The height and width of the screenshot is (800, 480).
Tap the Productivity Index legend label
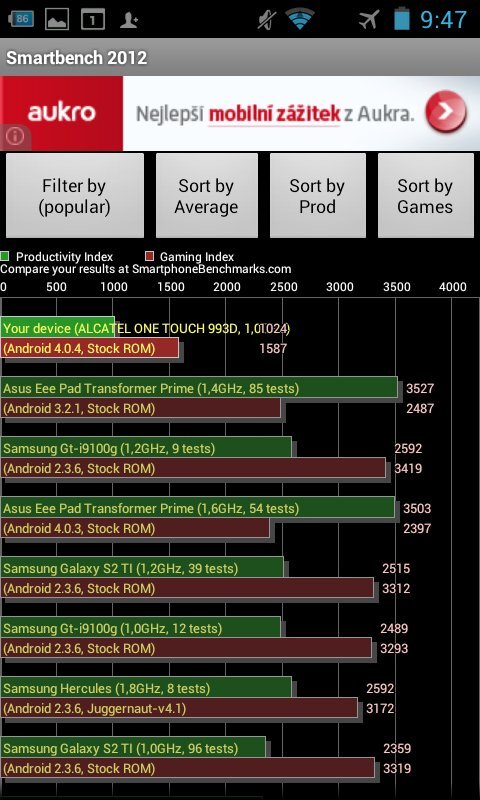[64, 257]
